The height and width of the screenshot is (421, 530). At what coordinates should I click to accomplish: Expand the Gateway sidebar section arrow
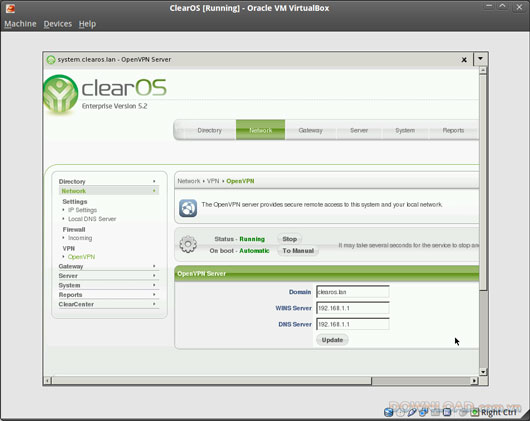pos(154,266)
